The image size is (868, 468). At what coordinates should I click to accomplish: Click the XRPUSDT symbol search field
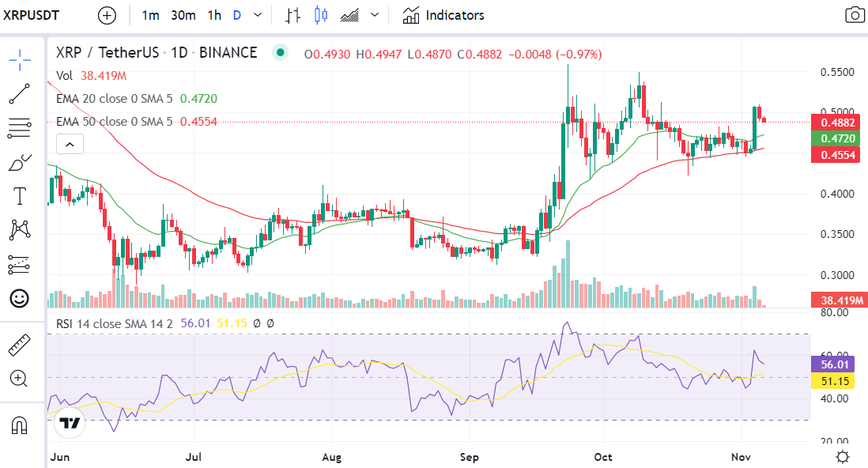point(31,15)
